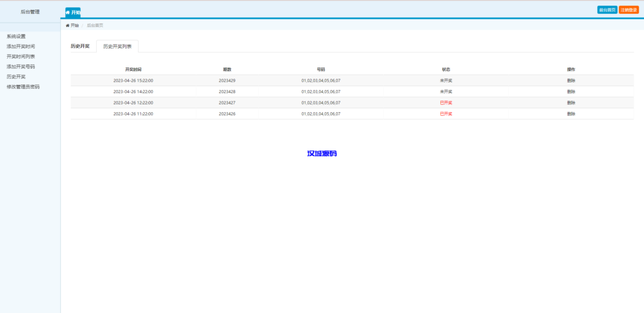Delete the record for period 2023429
This screenshot has width=644, height=313.
[571, 81]
